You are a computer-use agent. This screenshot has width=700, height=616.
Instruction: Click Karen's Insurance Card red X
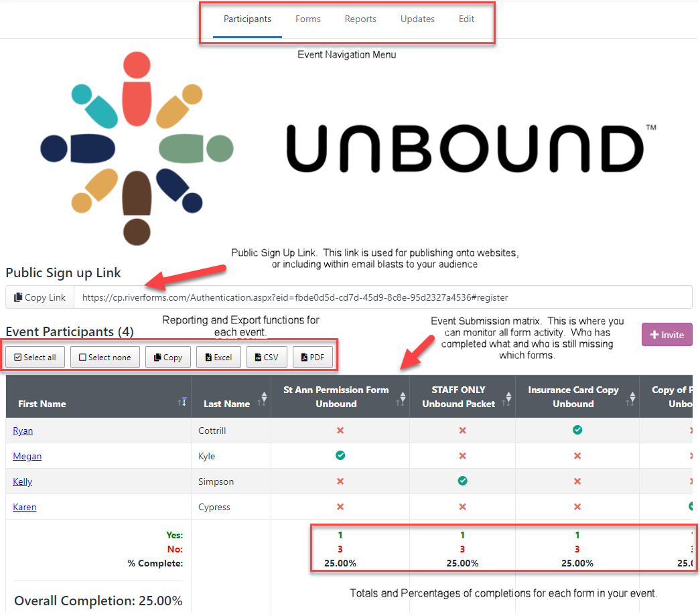tap(577, 507)
